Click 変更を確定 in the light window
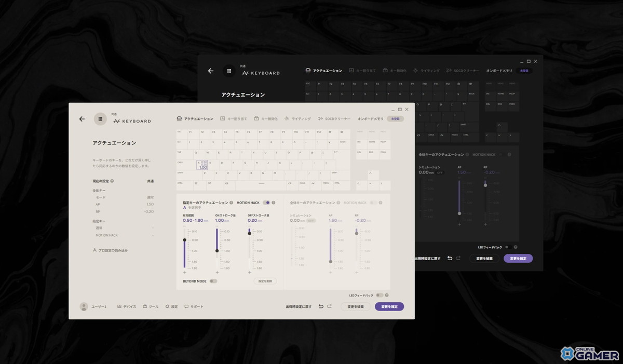This screenshot has height=364, width=623. [389, 307]
